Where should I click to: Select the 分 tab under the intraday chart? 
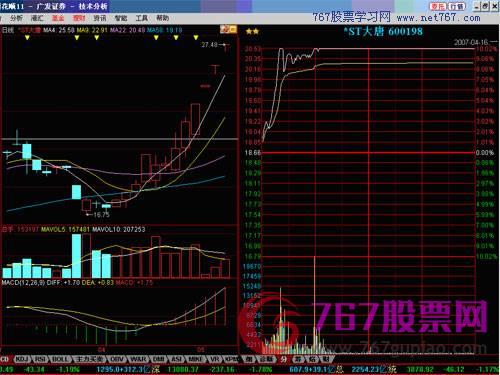pyautogui.click(x=283, y=359)
